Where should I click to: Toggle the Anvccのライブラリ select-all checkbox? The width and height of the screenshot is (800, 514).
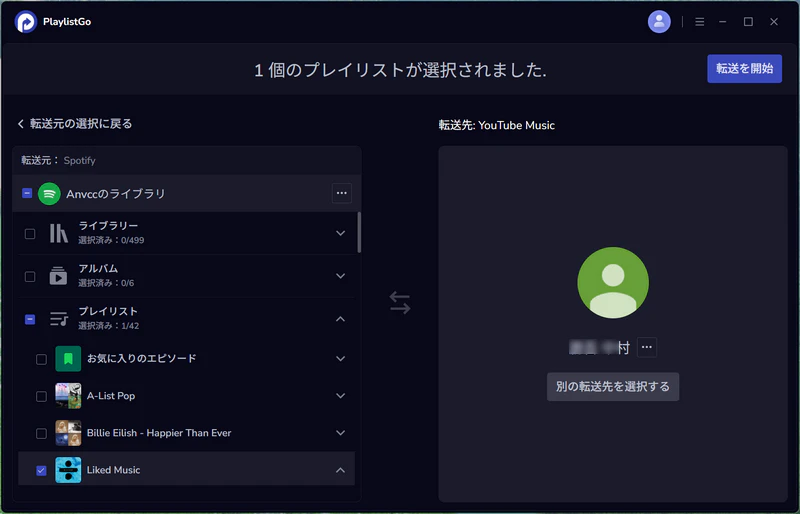[27, 193]
